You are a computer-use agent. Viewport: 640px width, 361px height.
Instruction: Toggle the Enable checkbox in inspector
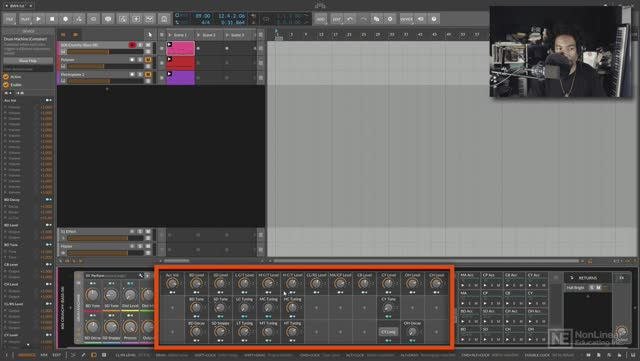point(6,85)
